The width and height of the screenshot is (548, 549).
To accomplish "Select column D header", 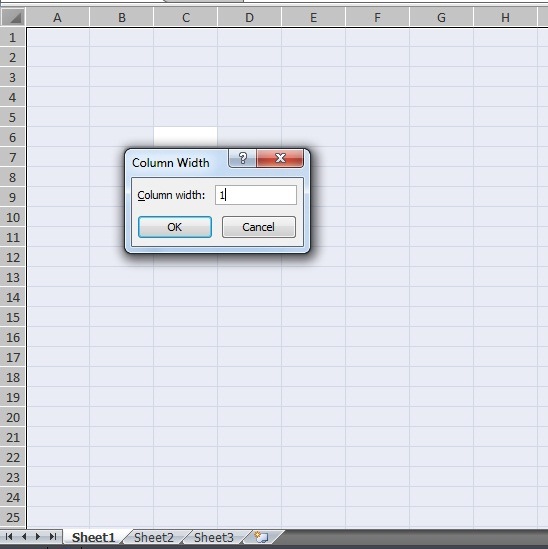I will 249,18.
